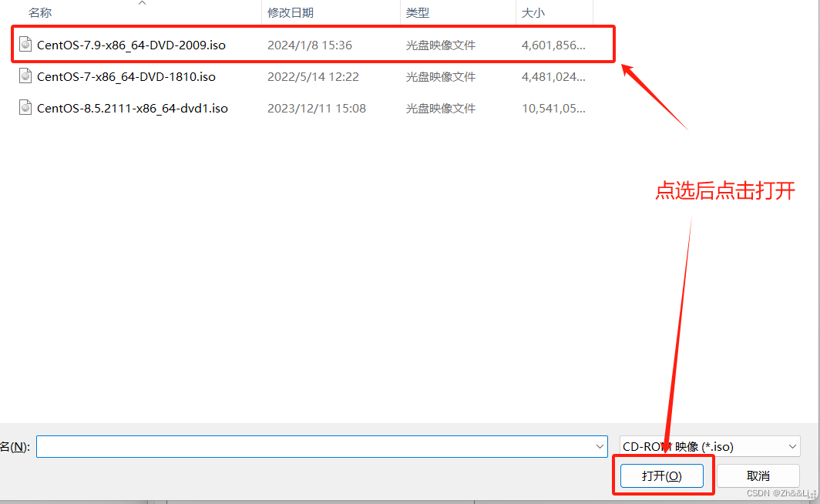
Task: Sort files by the 大小 column header
Action: pos(533,12)
